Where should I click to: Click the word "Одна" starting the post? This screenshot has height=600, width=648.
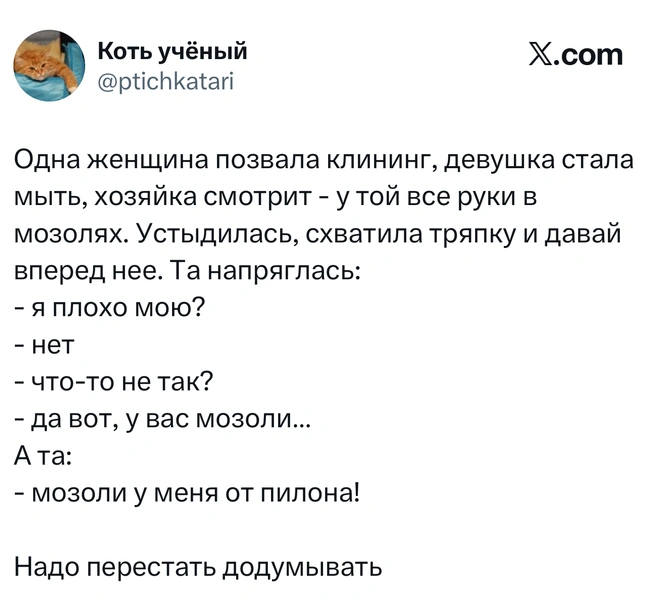click(x=46, y=160)
